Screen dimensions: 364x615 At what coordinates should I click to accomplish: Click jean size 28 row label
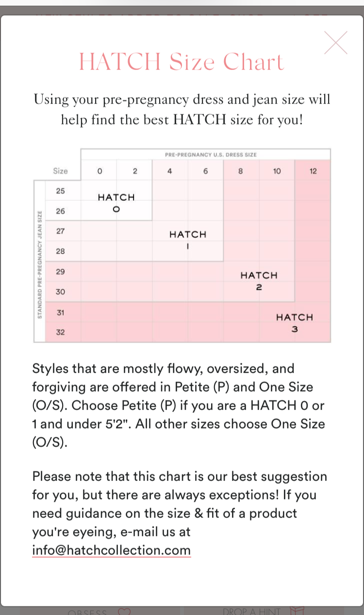(x=60, y=251)
